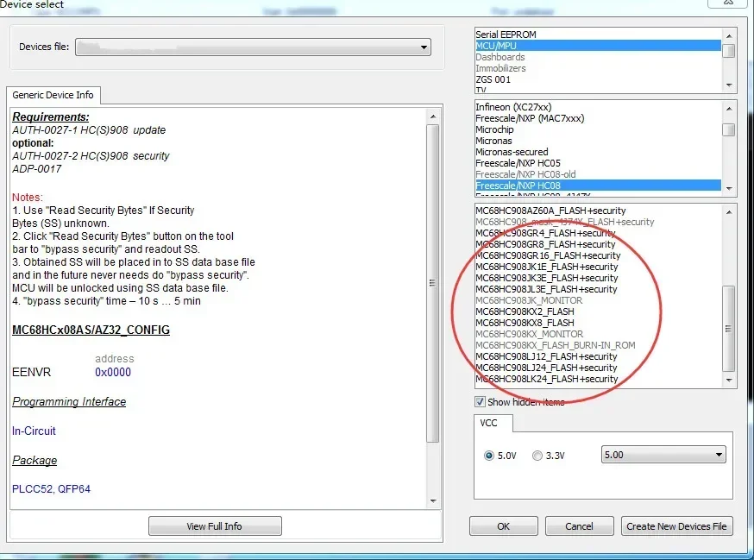Click Create New Devices File button
Screen dimensions: 754x560
(x=676, y=526)
